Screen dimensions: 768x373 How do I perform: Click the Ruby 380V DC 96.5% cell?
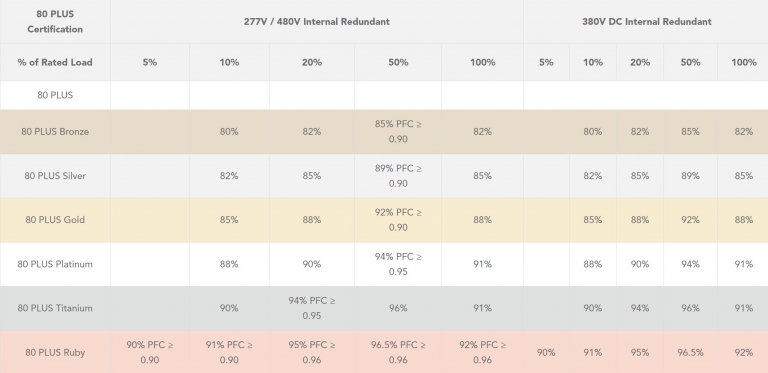690,352
